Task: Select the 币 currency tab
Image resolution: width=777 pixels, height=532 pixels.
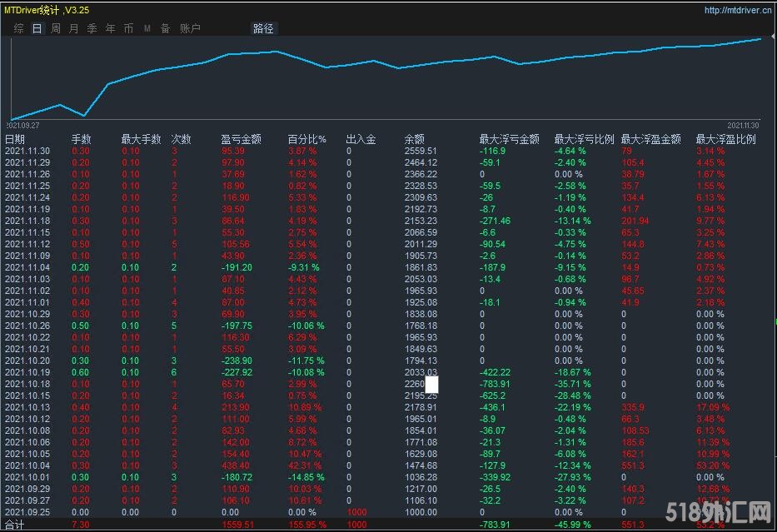Action: coord(128,28)
